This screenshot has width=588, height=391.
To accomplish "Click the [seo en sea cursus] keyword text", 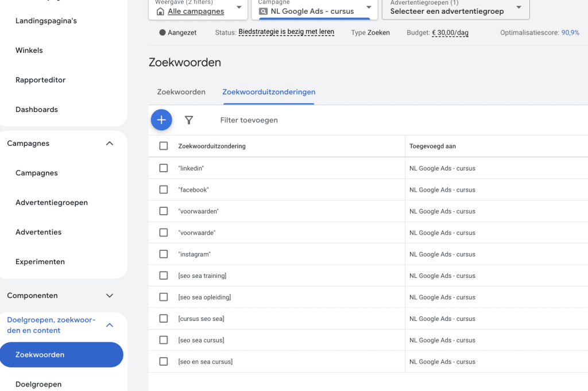I will coord(205,362).
